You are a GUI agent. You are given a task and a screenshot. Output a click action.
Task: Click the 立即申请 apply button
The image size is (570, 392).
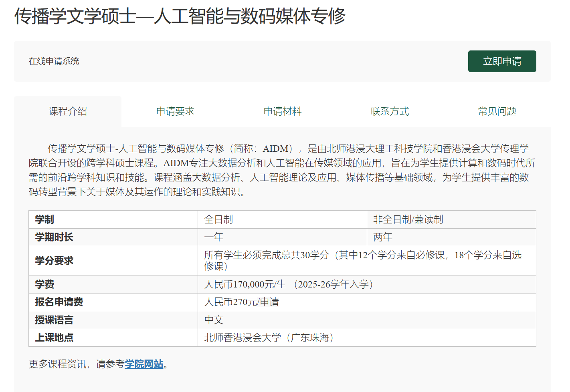point(502,61)
